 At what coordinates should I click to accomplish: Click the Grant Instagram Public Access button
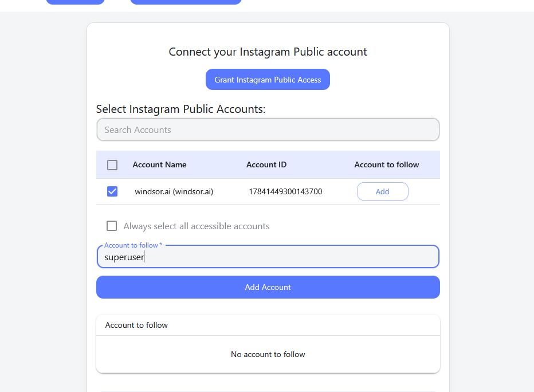point(268,79)
